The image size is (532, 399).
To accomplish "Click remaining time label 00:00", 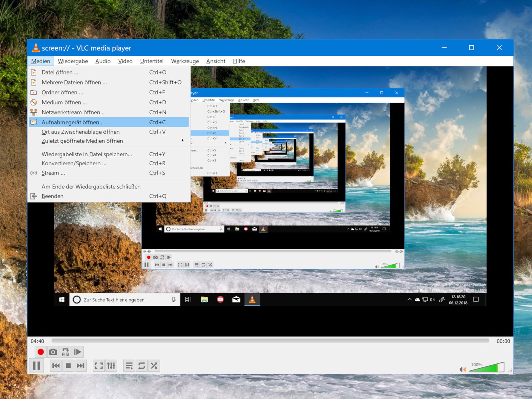I will pyautogui.click(x=503, y=341).
